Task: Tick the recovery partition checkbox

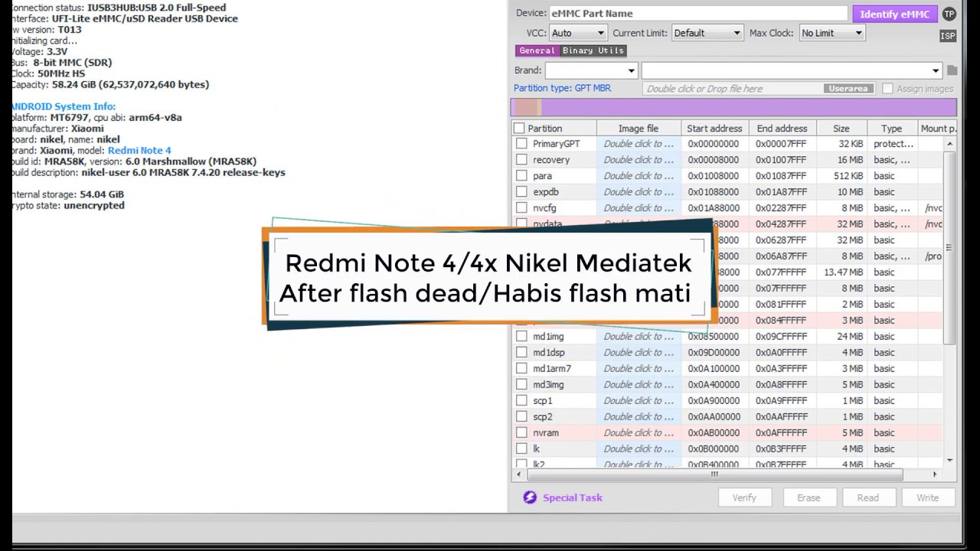Action: tap(521, 159)
